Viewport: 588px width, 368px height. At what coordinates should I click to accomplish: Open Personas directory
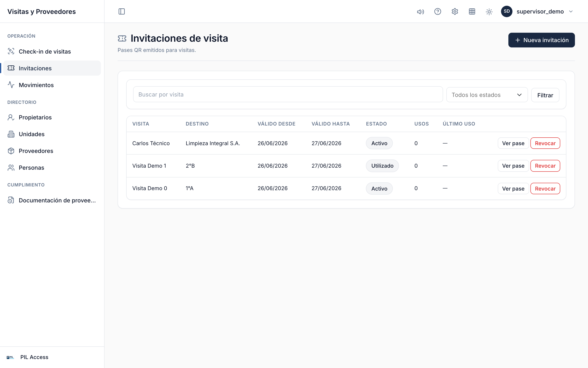(x=52, y=168)
